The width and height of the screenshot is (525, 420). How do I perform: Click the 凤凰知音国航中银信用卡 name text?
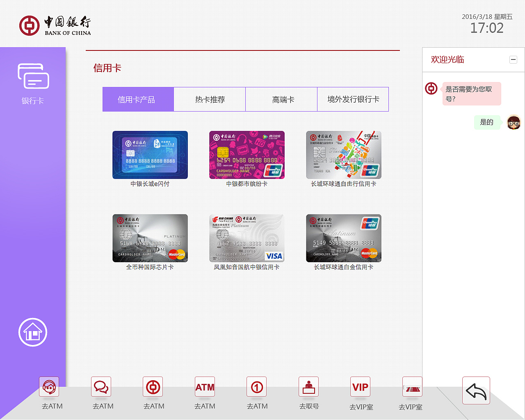[247, 267]
